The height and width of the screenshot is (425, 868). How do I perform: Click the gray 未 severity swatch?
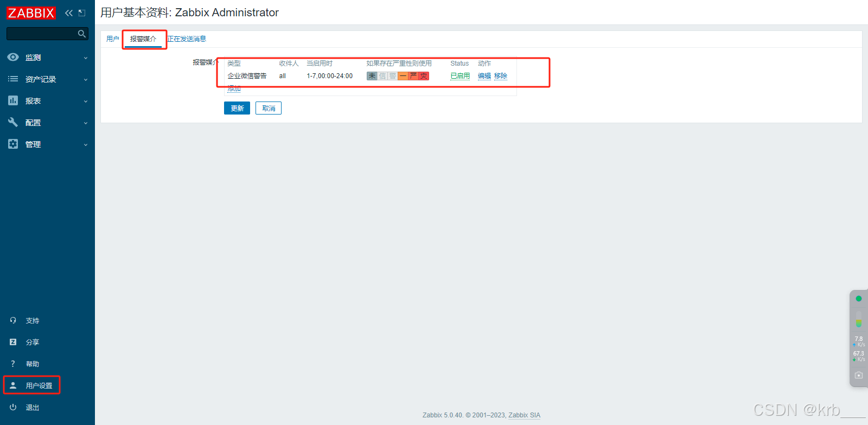[372, 76]
